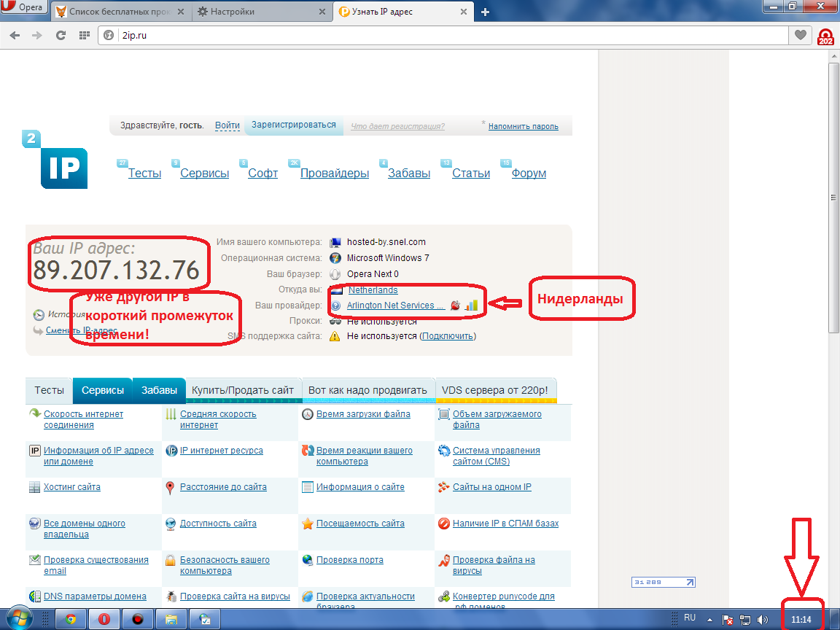Select the Забавы panel tab

coord(159,391)
